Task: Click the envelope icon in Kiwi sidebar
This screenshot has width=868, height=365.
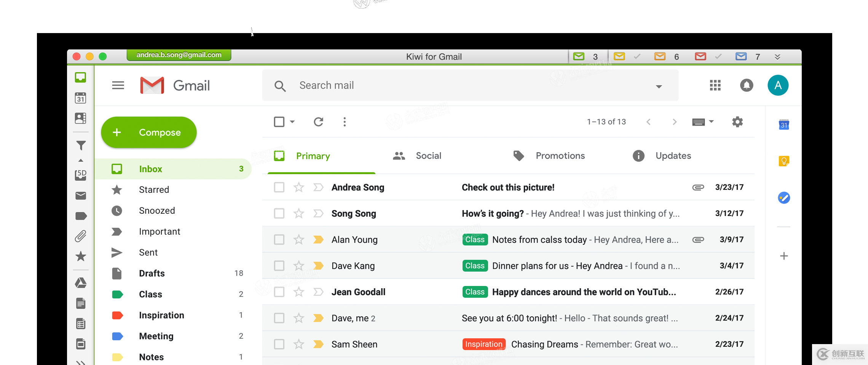Action: click(81, 196)
